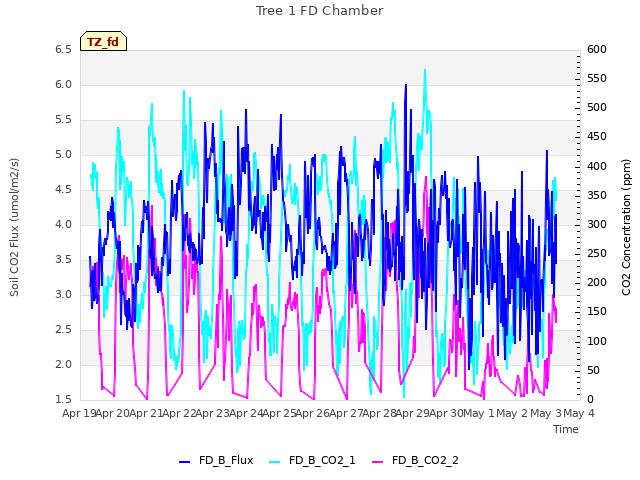640x480 pixels.
Task: Click the TZ_fd annotation label
Action: [x=103, y=41]
